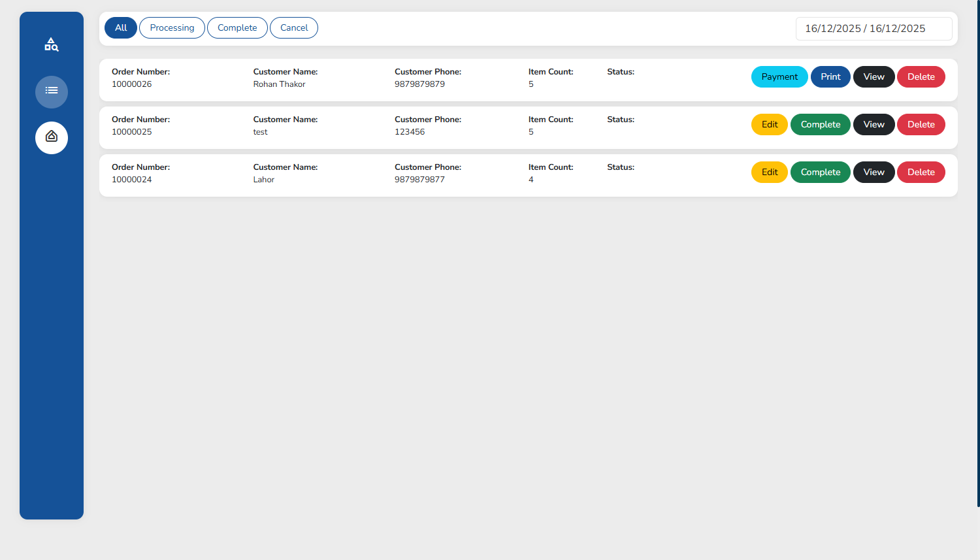This screenshot has width=980, height=560.
Task: Select the All filter tab
Action: pyautogui.click(x=121, y=28)
